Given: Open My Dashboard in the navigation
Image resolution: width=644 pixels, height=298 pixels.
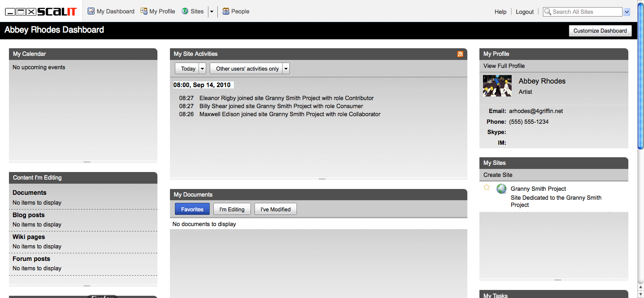Looking at the screenshot, I should point(115,12).
